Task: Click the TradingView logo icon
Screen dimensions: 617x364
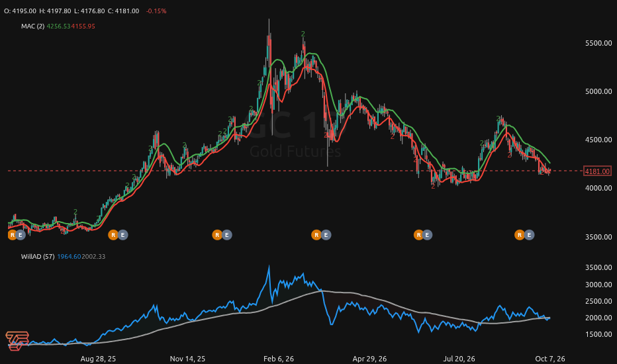Action: pos(17,341)
